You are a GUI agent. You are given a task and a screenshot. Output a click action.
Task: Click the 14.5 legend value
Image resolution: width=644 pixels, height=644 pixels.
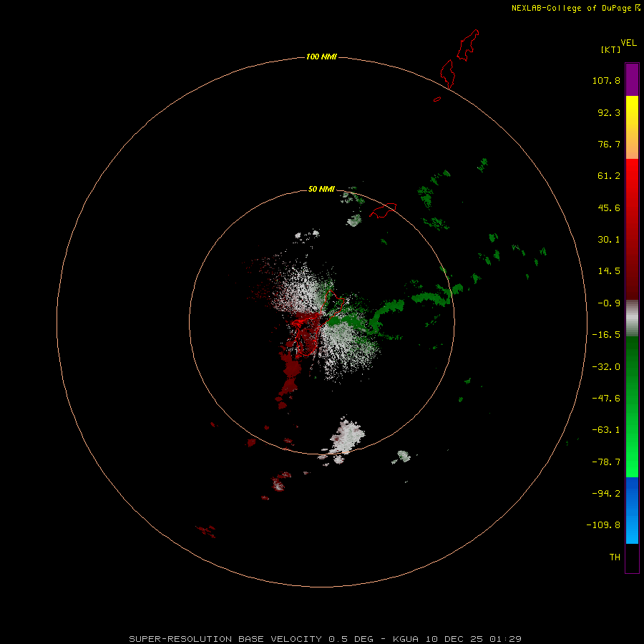click(609, 271)
